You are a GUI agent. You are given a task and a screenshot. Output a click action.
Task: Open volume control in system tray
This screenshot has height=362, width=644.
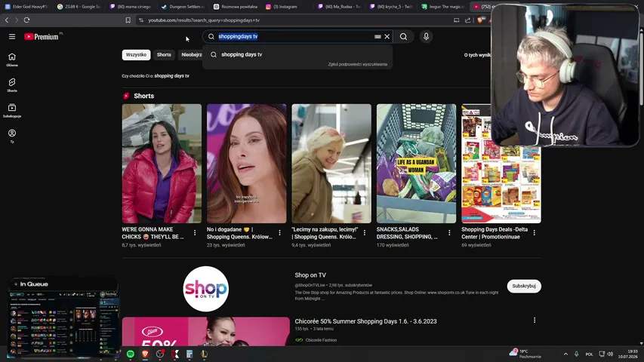610,354
